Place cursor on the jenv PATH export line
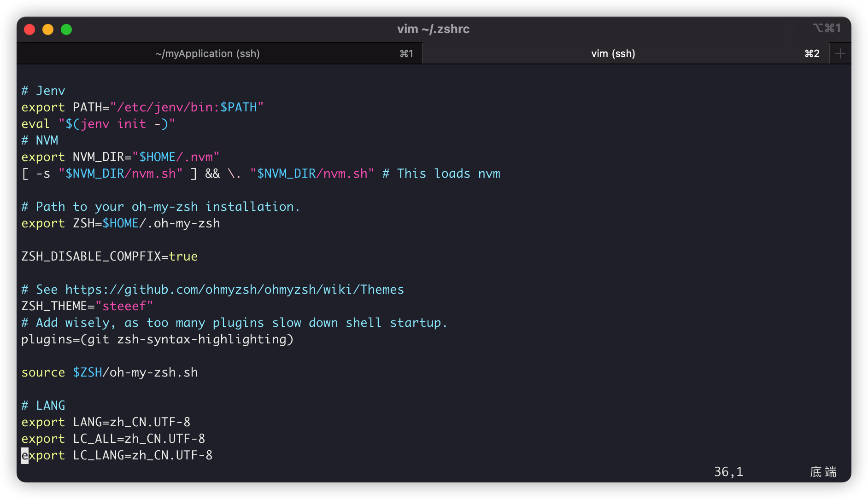The height and width of the screenshot is (499, 868). point(142,107)
